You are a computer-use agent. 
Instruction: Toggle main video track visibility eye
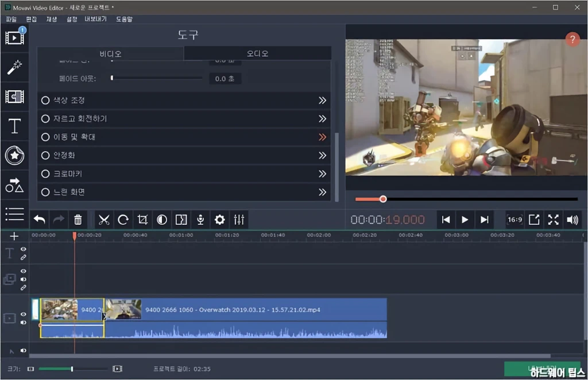[23, 314]
